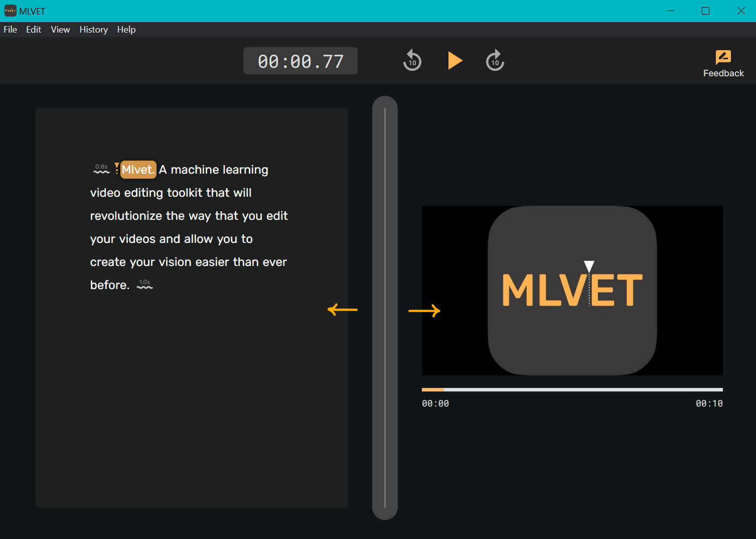
Task: Open the File menu
Action: 10,30
